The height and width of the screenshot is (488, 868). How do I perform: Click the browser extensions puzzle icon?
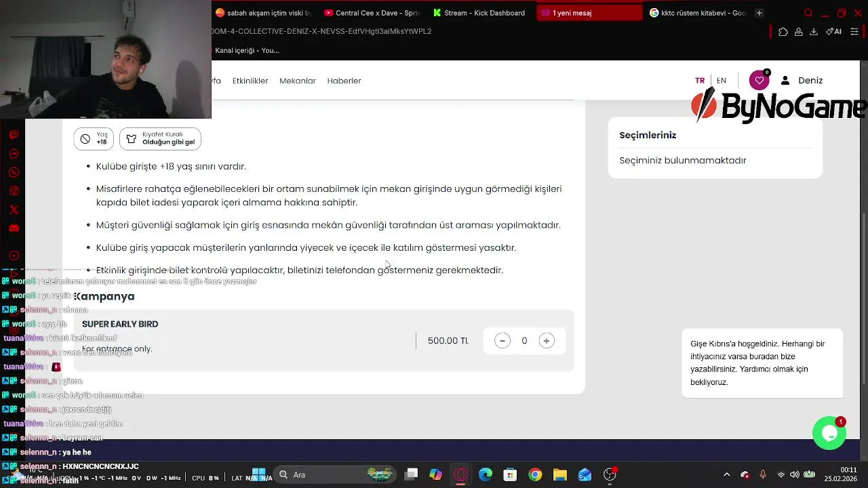[783, 31]
